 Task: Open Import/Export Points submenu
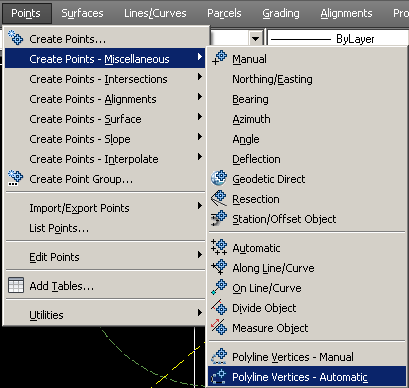(105, 208)
